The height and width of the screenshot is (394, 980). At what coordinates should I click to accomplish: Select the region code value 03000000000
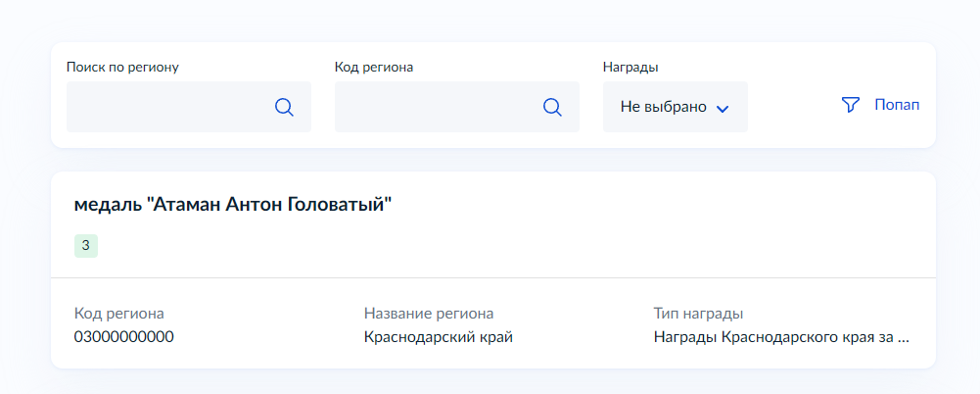click(x=124, y=337)
